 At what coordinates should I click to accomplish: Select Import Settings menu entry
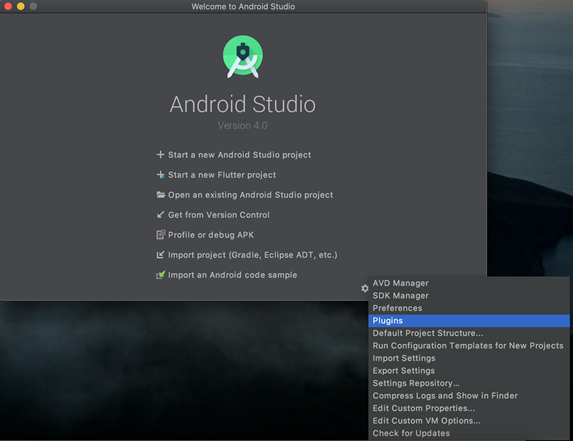[469, 358]
